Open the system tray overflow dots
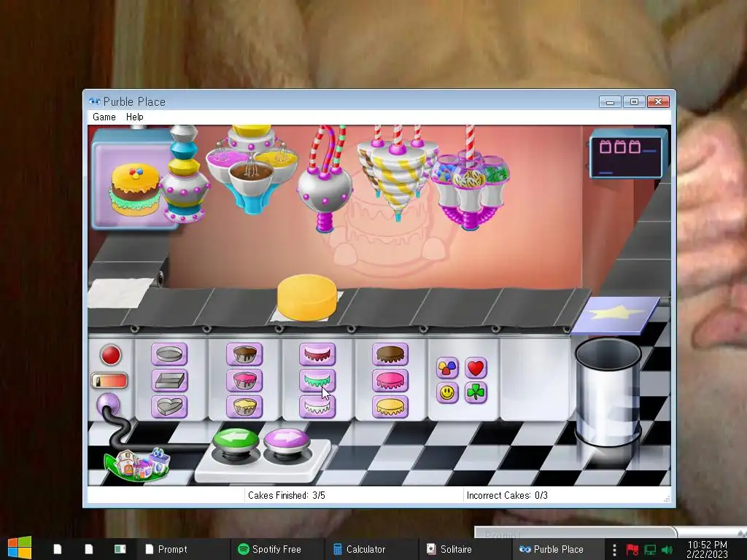The image size is (747, 560). 614,550
